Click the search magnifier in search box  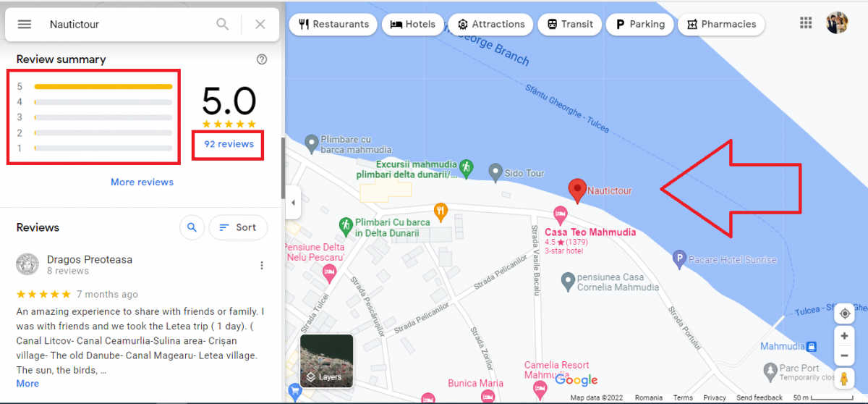[223, 24]
